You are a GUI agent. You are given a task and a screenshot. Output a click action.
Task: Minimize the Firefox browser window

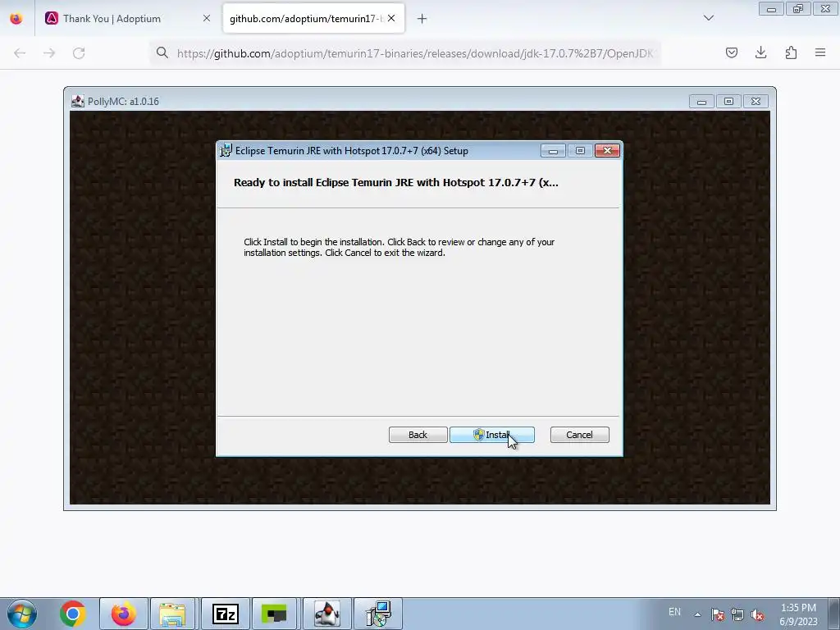click(771, 9)
